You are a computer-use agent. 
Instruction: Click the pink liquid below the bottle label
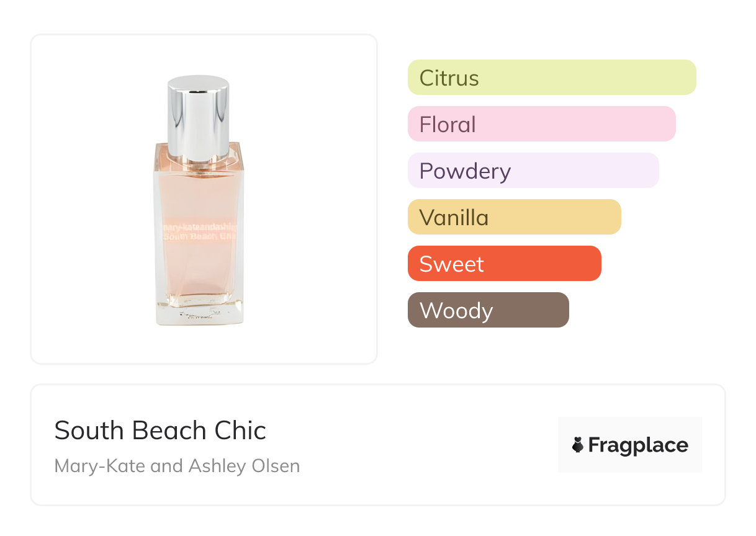point(199,273)
